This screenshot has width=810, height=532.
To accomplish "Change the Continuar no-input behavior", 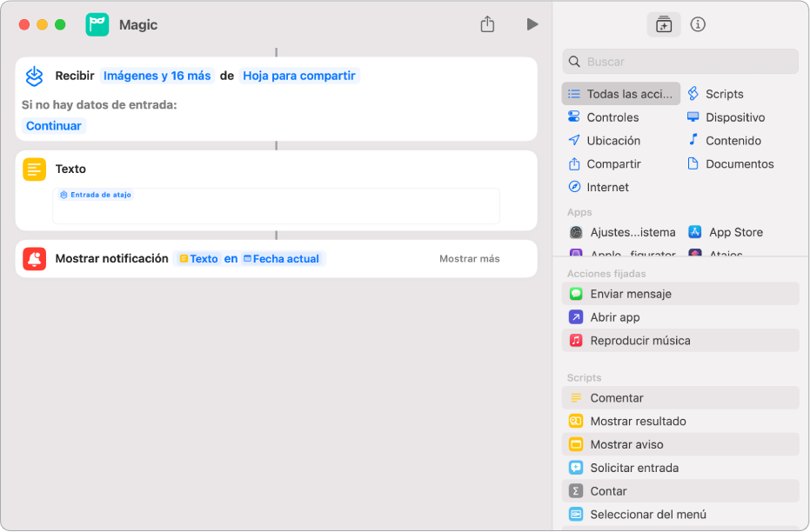I will [x=54, y=126].
